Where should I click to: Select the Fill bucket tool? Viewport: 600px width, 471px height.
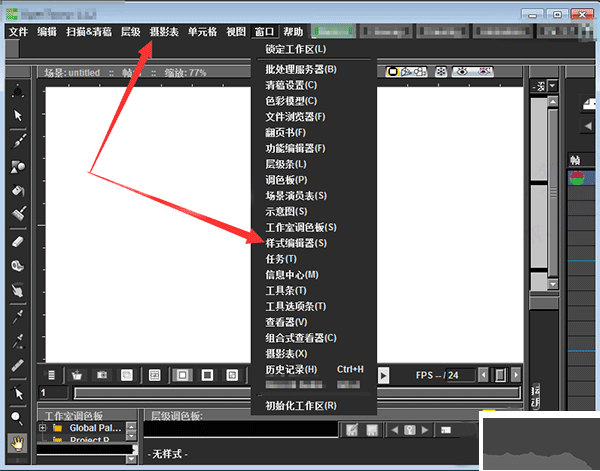[18, 190]
